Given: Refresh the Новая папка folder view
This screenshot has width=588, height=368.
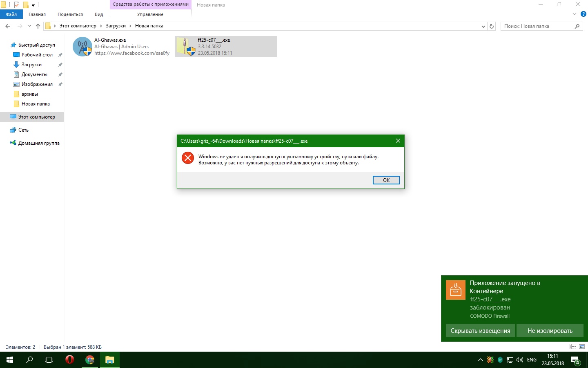Looking at the screenshot, I should tap(492, 26).
